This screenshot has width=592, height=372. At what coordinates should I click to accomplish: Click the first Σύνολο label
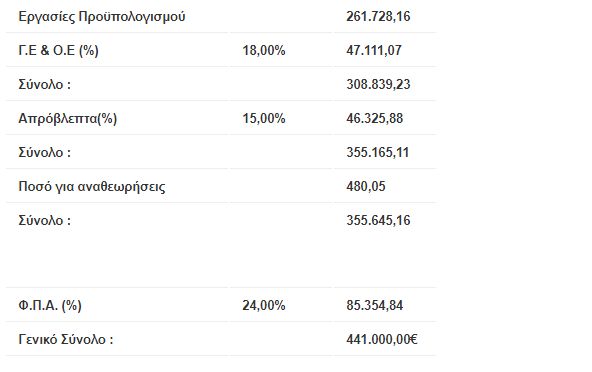point(45,84)
